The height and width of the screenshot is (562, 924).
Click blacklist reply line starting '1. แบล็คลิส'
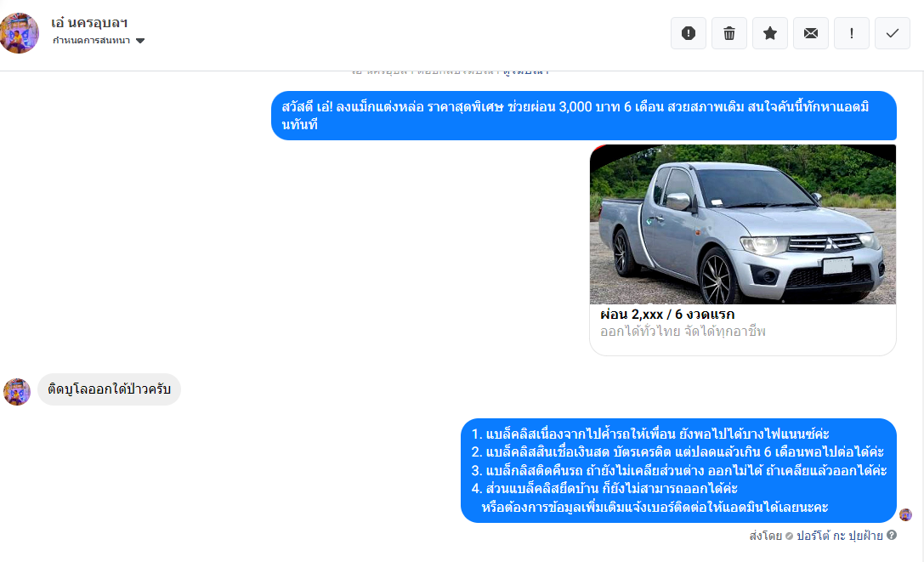(x=650, y=434)
